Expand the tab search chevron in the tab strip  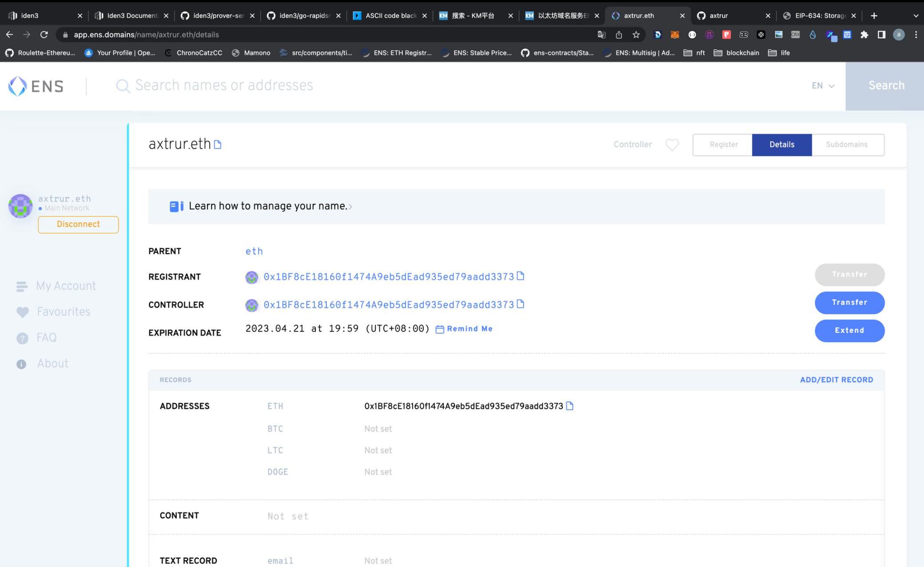(916, 16)
